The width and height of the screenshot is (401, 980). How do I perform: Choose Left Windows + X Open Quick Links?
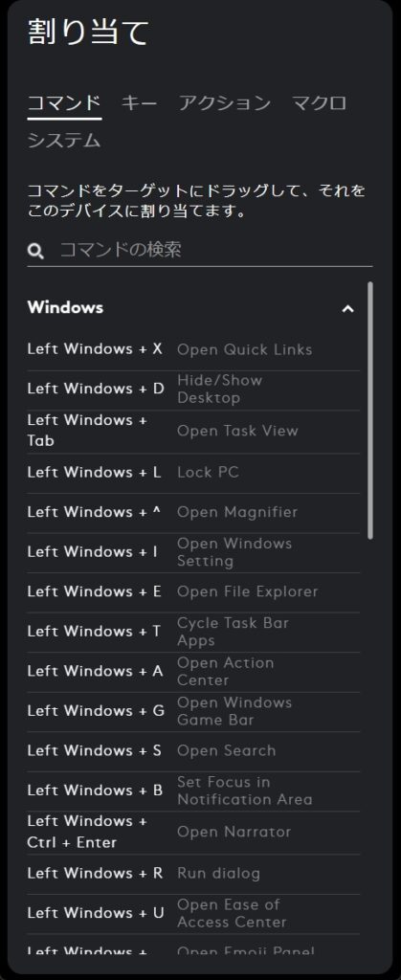[x=193, y=349]
